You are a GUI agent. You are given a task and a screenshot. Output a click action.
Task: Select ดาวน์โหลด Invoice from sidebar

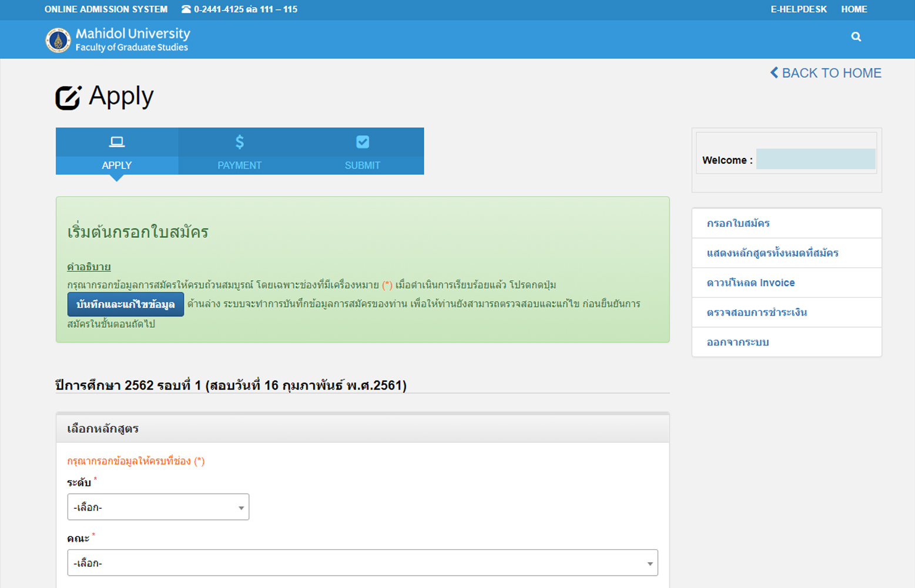750,283
